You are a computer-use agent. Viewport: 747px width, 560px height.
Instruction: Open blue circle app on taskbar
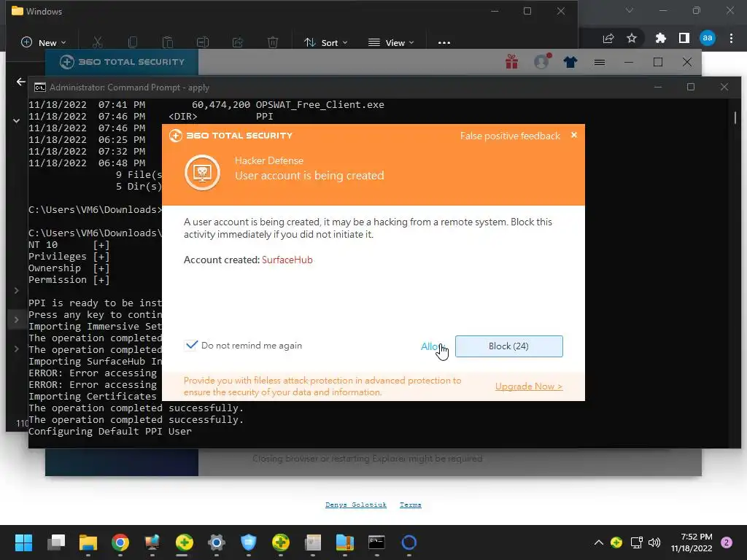(409, 542)
